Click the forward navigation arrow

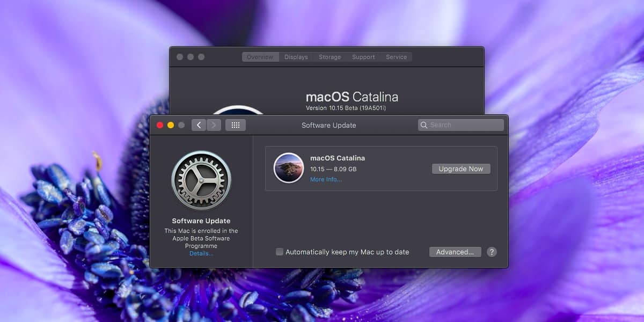[214, 125]
